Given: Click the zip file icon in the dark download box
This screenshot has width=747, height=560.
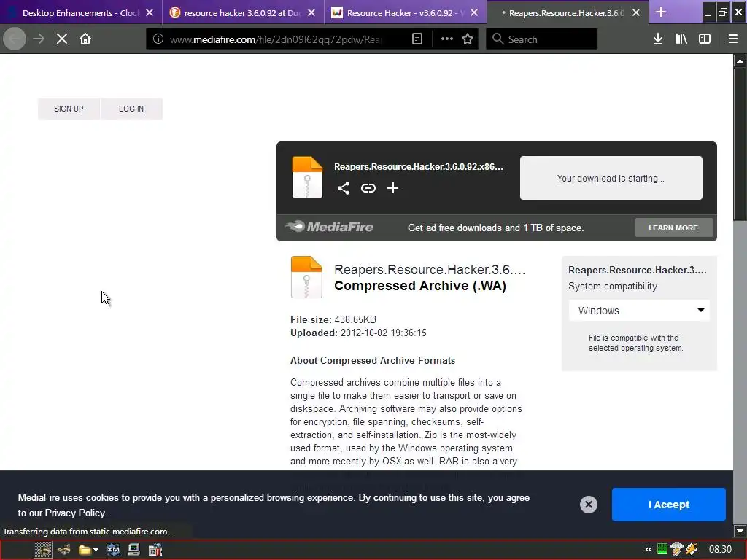Looking at the screenshot, I should 307,176.
